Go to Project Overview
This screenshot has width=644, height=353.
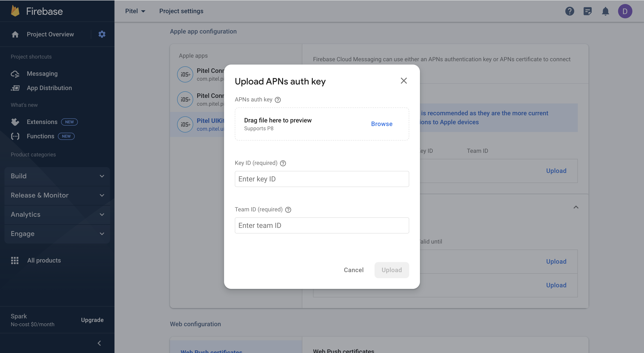pyautogui.click(x=50, y=34)
